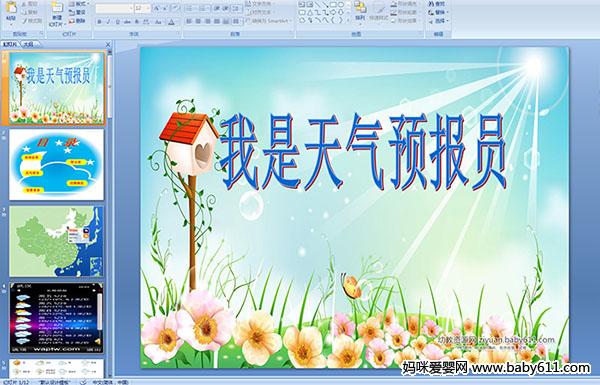Click the Convert to SmartArt icon

click(x=248, y=21)
